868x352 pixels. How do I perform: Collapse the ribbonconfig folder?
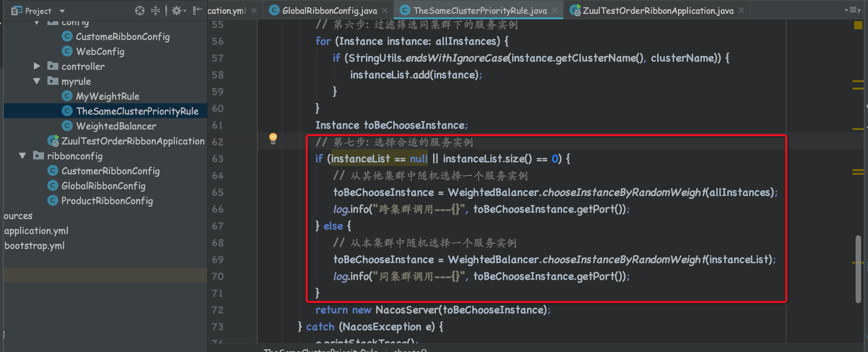pos(23,156)
